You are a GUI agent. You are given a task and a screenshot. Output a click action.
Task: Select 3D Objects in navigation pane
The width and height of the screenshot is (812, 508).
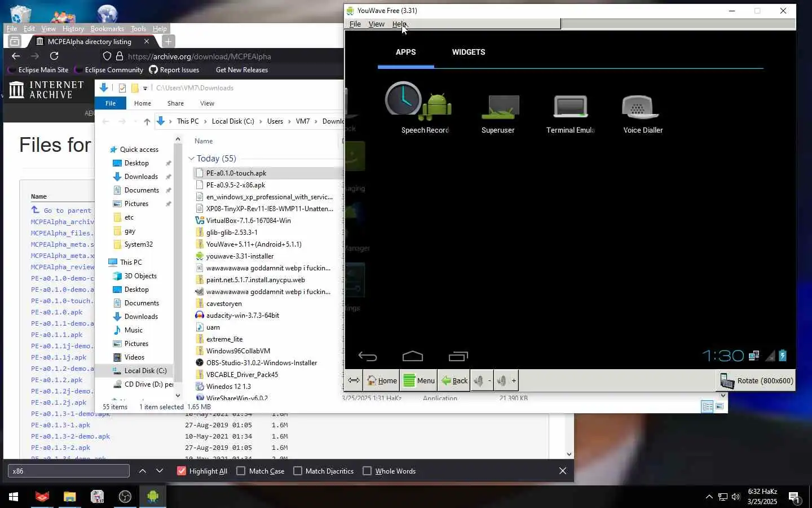tap(140, 276)
